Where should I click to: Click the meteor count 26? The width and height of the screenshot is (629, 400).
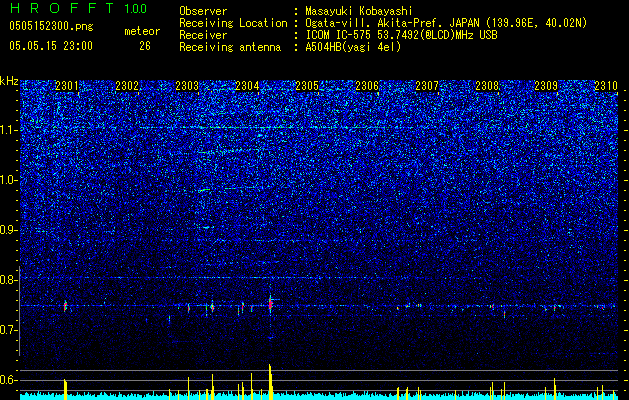tap(145, 46)
